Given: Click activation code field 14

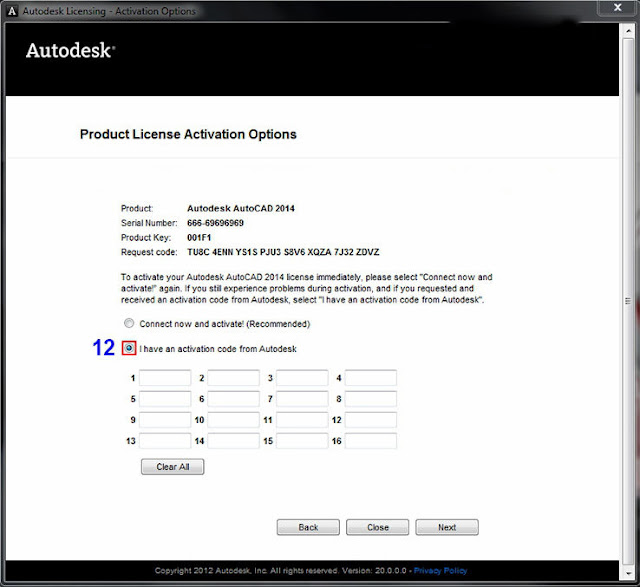Looking at the screenshot, I should click(233, 441).
